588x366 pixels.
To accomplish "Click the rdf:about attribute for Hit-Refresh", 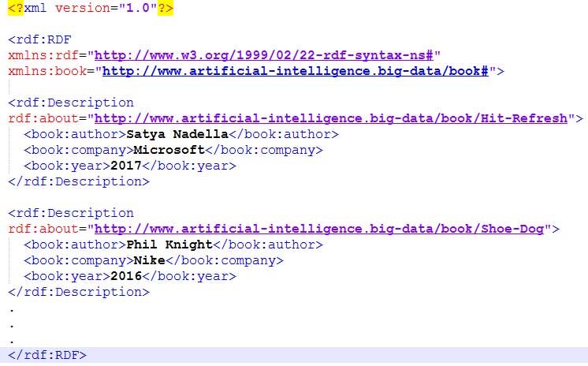I will pyautogui.click(x=43, y=118).
